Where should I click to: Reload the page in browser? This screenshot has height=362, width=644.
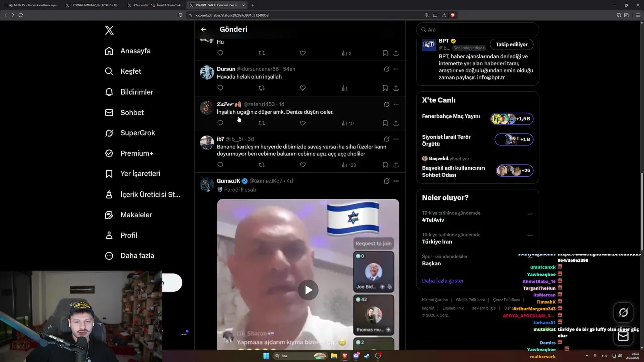pyautogui.click(x=21, y=15)
